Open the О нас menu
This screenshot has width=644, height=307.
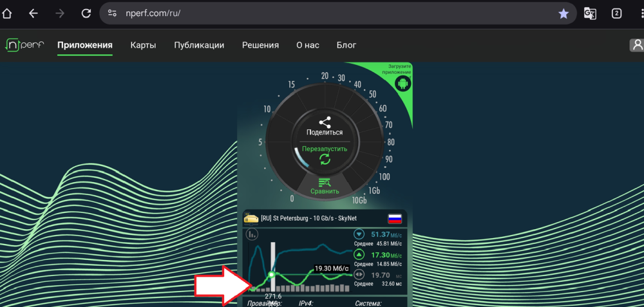308,45
